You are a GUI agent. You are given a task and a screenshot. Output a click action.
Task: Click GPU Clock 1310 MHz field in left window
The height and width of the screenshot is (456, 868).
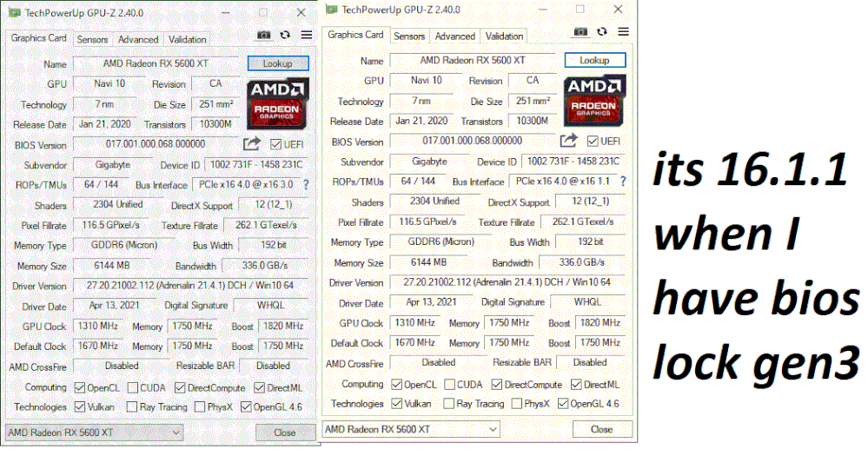[x=98, y=326]
